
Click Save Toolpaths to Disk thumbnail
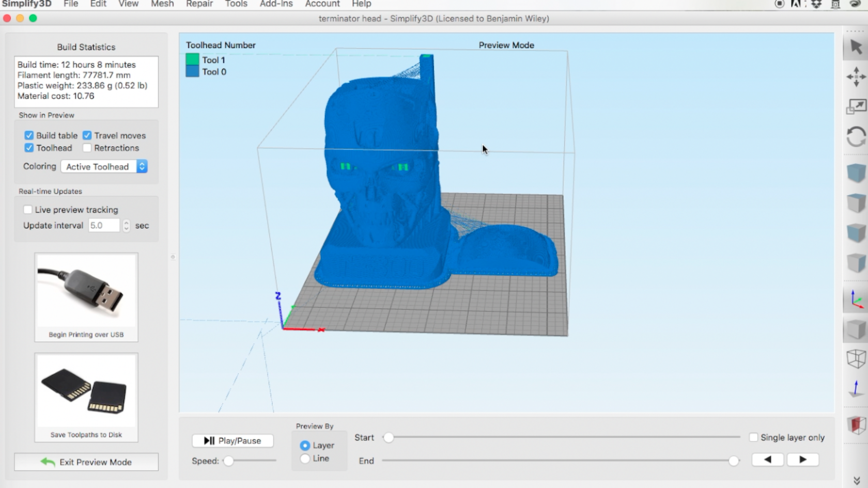86,397
